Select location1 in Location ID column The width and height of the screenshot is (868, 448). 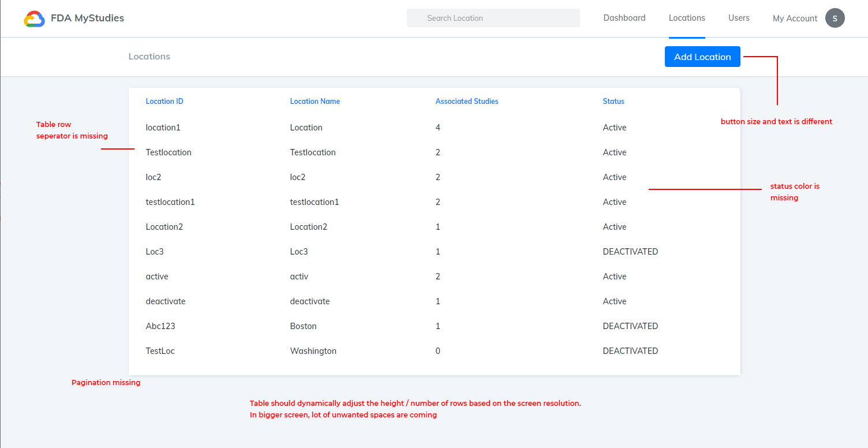coord(163,128)
